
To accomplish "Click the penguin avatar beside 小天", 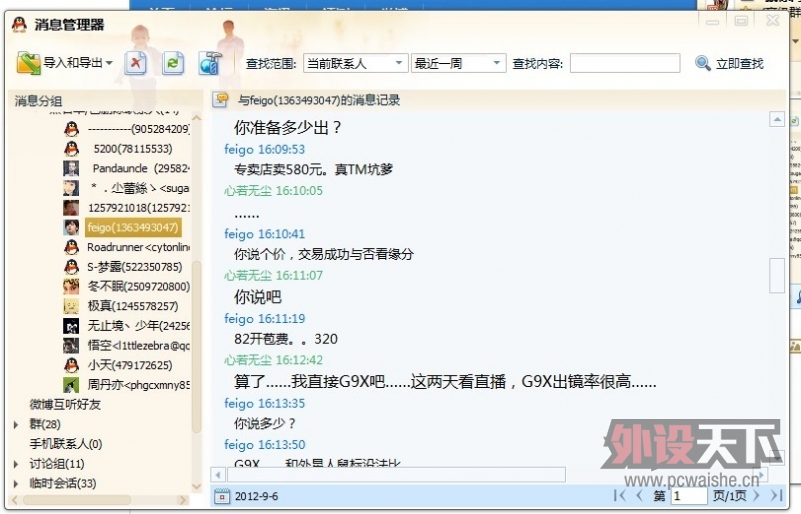I will (72, 365).
